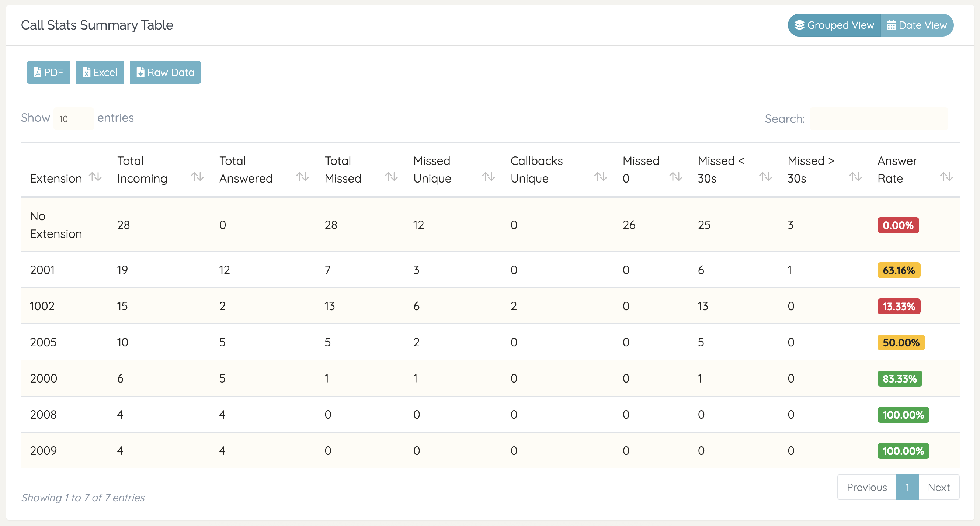Go to Next page
This screenshot has width=980, height=526.
pyautogui.click(x=939, y=487)
